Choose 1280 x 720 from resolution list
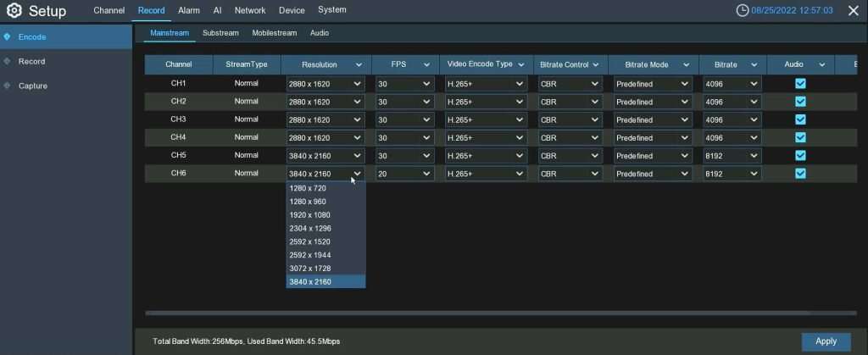The image size is (868, 355). pyautogui.click(x=325, y=188)
